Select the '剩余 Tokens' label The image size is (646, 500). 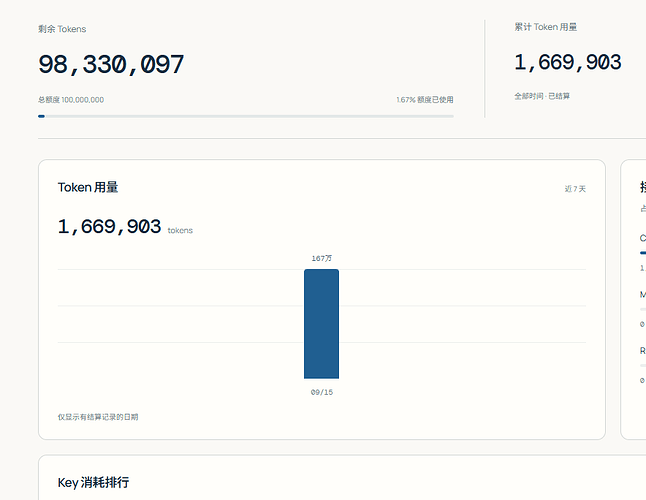pos(62,29)
